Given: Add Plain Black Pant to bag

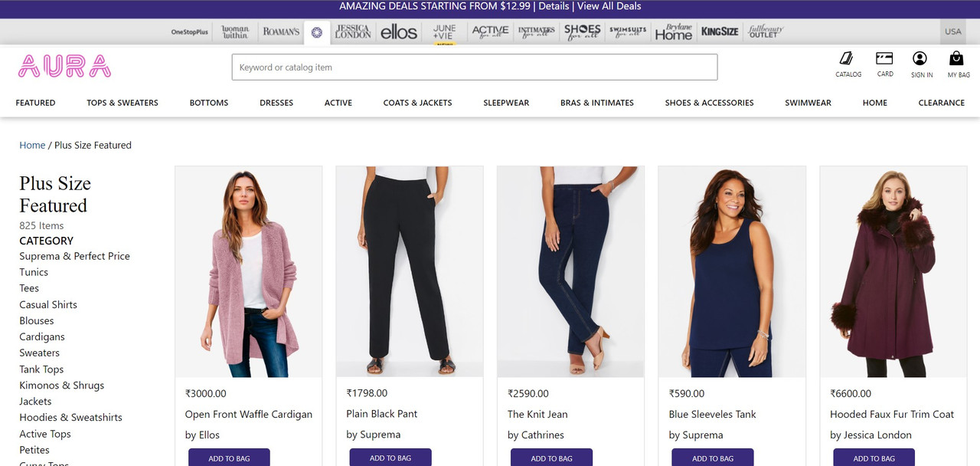Looking at the screenshot, I should pyautogui.click(x=390, y=458).
